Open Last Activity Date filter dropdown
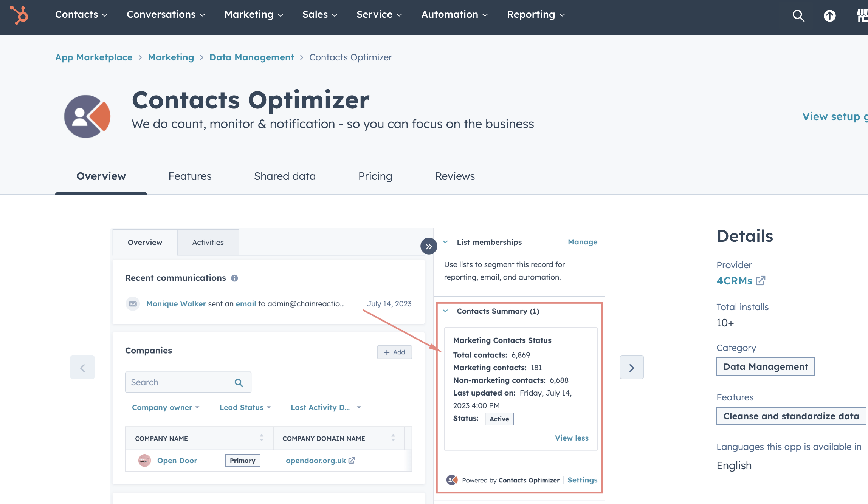Viewport: 868px width, 504px height. pos(325,407)
